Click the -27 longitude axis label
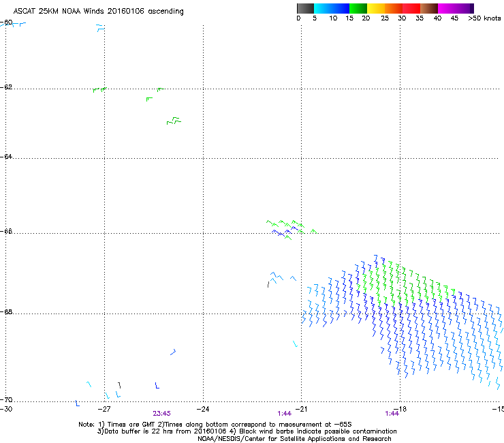 coord(104,409)
